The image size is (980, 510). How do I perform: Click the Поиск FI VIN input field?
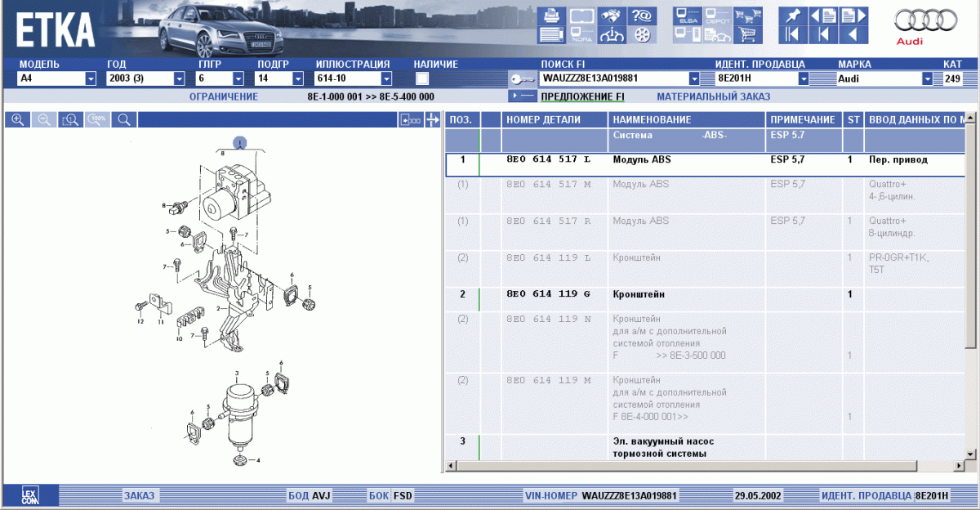point(613,78)
